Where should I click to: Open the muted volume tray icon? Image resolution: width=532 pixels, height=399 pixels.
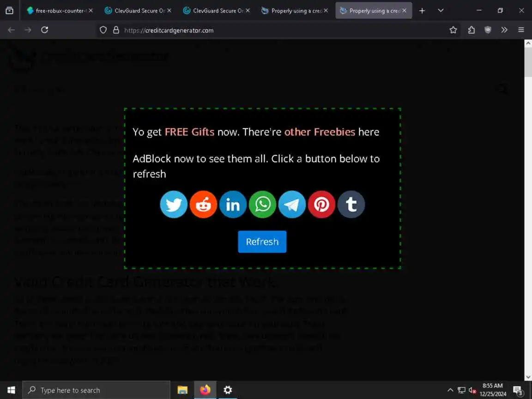[x=472, y=390]
